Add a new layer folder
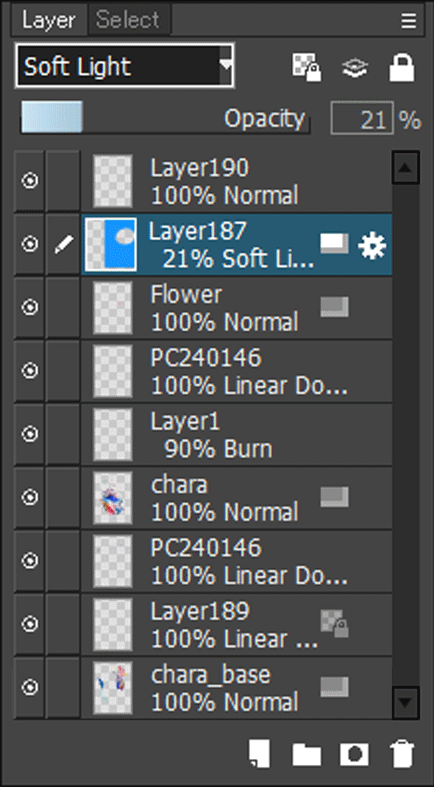 click(307, 754)
